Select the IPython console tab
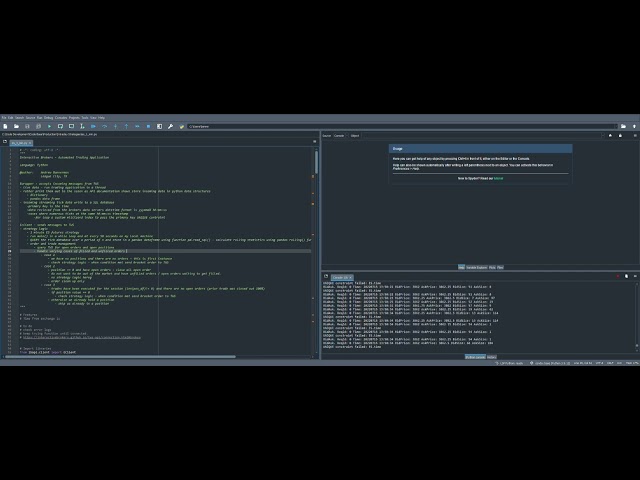640x480 pixels. [x=475, y=357]
